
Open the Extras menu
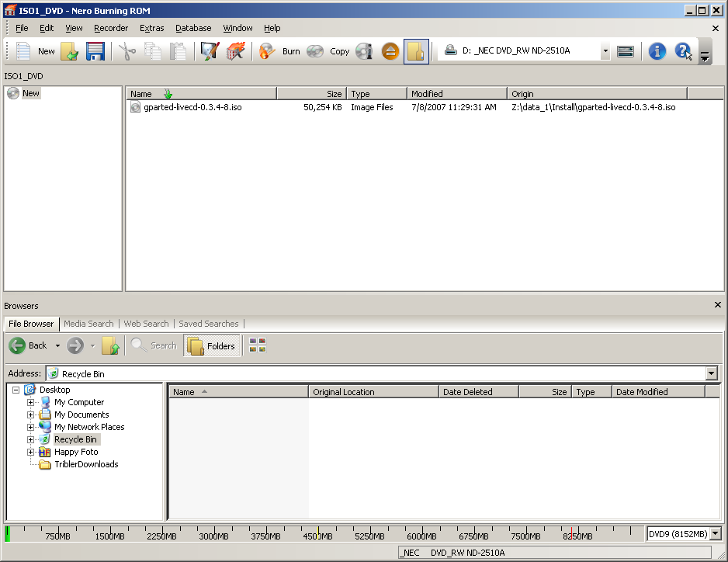[152, 28]
